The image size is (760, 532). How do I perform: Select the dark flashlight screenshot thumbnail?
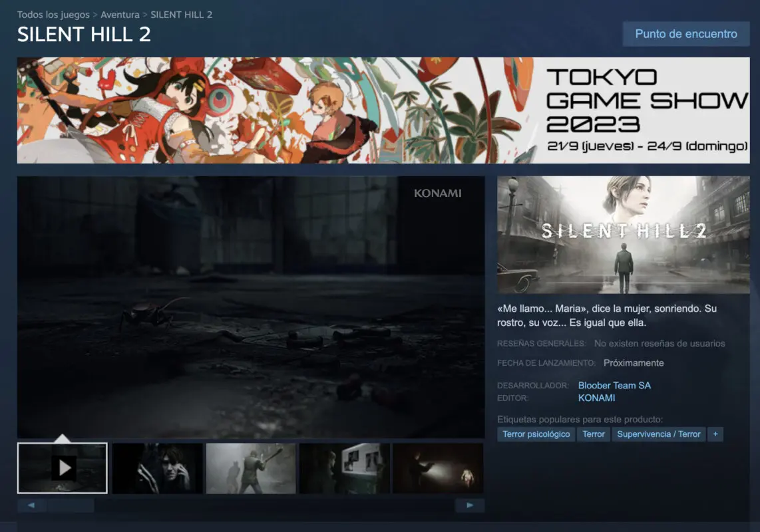tap(438, 468)
